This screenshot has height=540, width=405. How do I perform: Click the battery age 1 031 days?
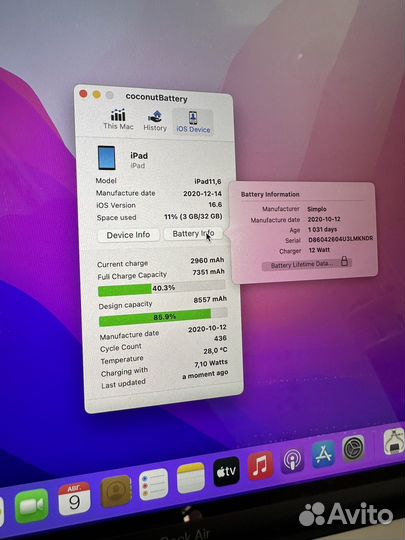(323, 229)
